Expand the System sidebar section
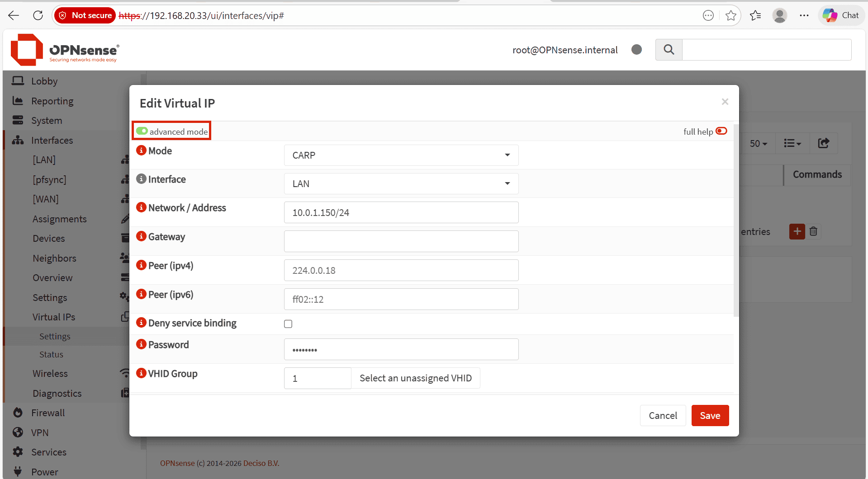Viewport: 868px width, 479px height. pyautogui.click(x=47, y=120)
